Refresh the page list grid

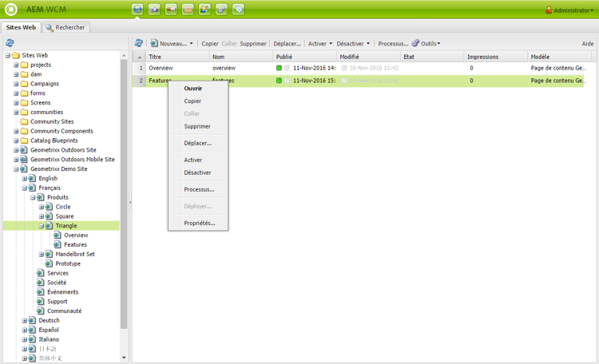[x=139, y=43]
